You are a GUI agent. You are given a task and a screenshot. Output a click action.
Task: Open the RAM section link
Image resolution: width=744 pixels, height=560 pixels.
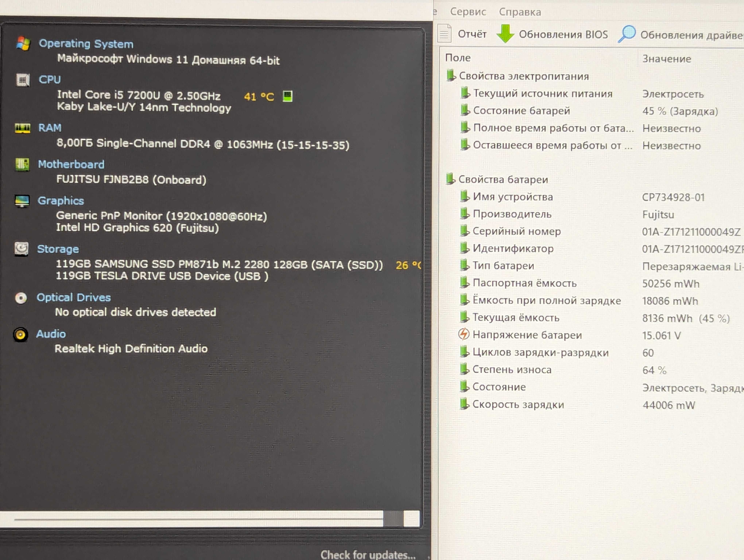click(50, 128)
